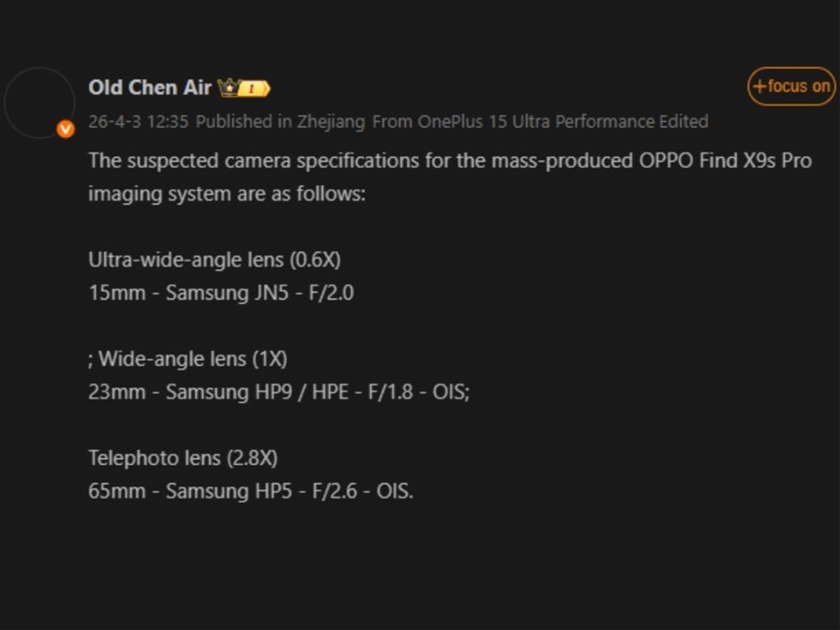This screenshot has width=840, height=630.
Task: Open the post timestamp '26-4-3 12:35'
Action: [x=136, y=121]
